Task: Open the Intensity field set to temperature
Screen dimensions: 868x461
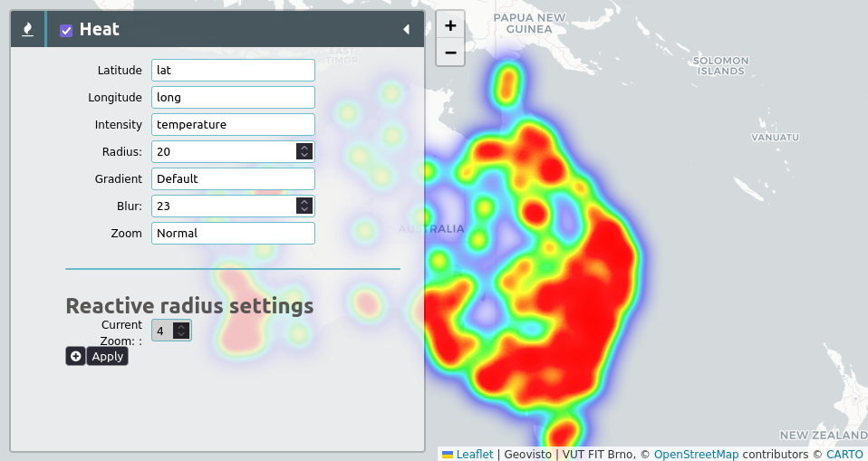Action: point(233,124)
